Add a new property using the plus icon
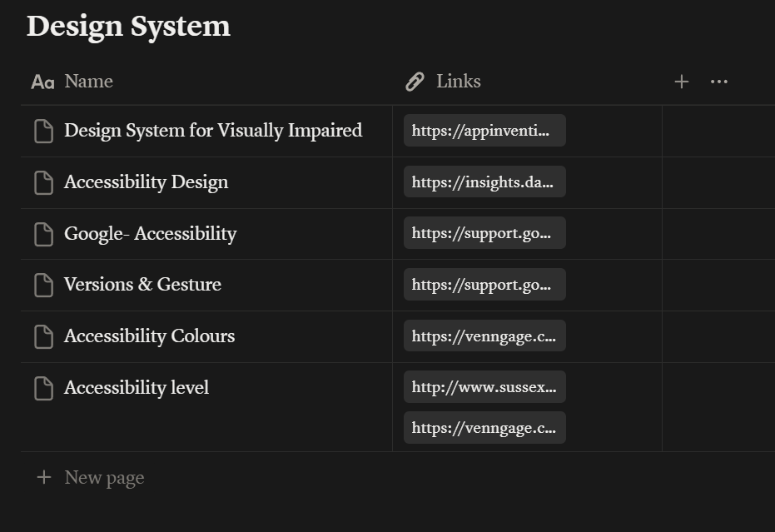The height and width of the screenshot is (532, 775). tap(681, 81)
